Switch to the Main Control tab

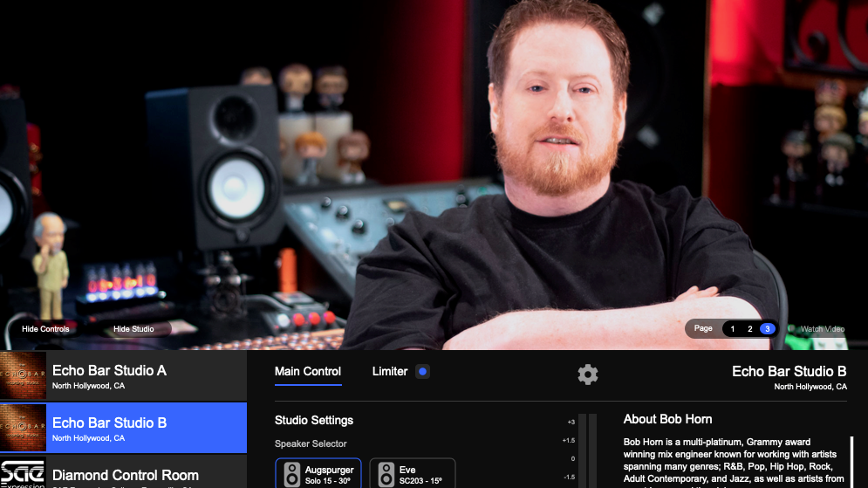click(x=308, y=372)
